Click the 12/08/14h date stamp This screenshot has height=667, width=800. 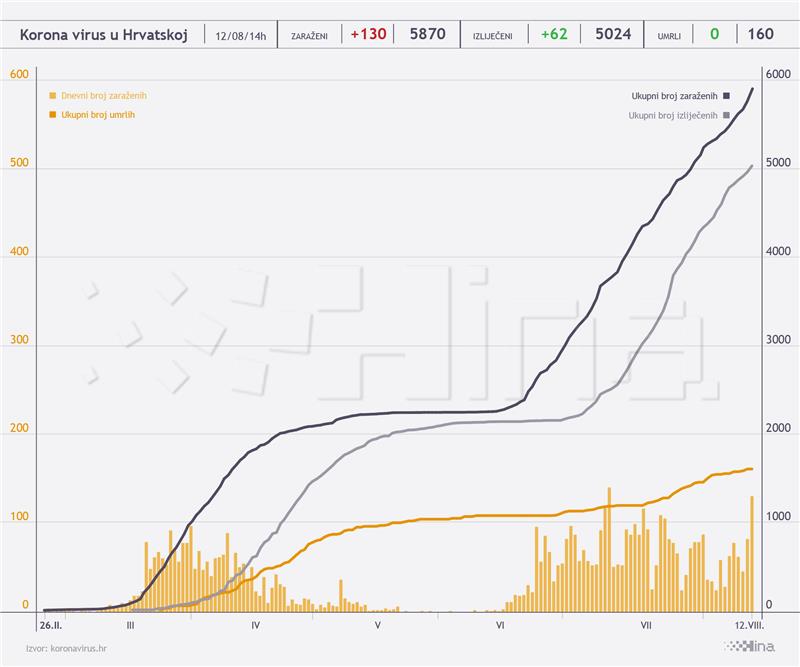241,36
